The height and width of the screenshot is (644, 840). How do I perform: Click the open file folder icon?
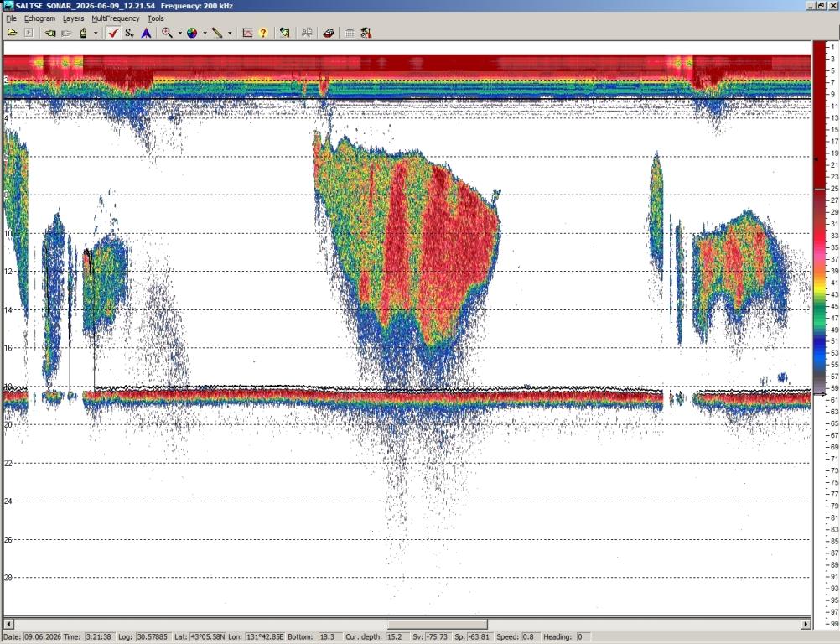click(x=12, y=33)
